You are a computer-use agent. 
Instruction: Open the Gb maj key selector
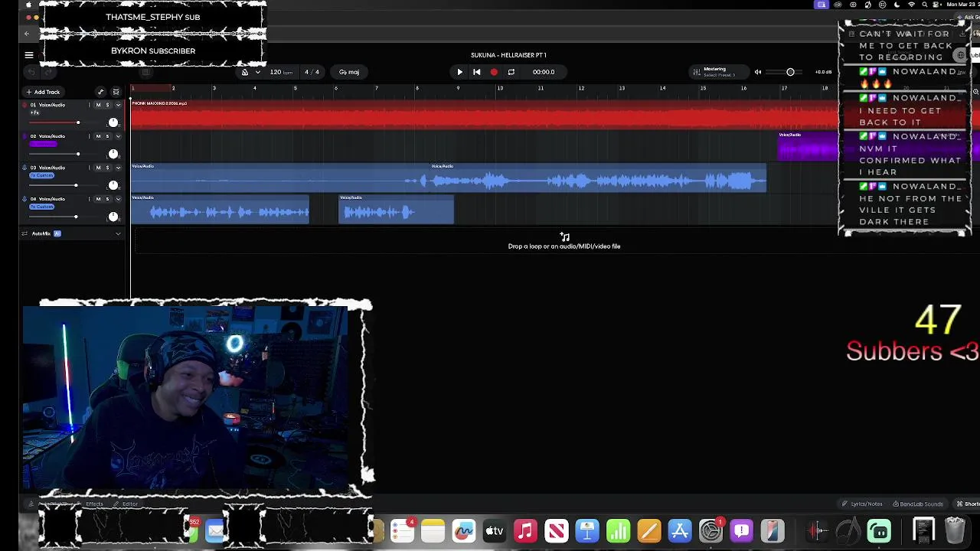pos(349,72)
